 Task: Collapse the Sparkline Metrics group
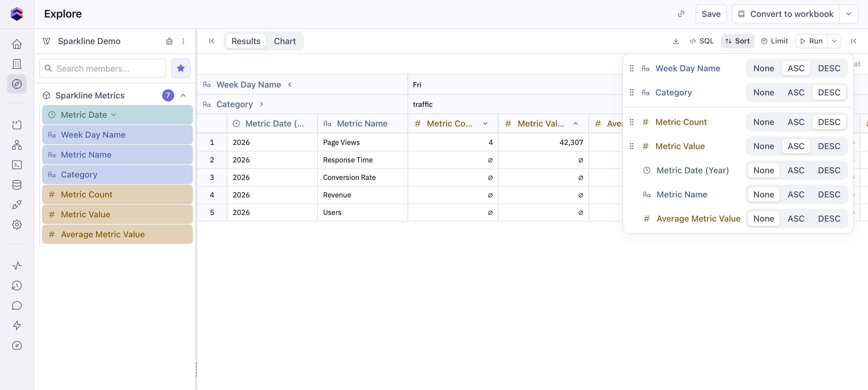click(x=183, y=95)
